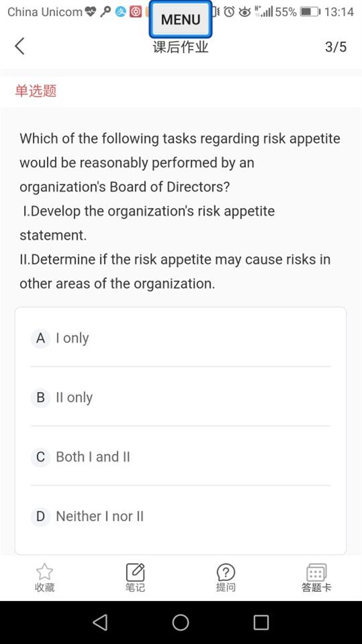Tap the 单选题 question type label
This screenshot has width=362, height=644.
(x=36, y=91)
